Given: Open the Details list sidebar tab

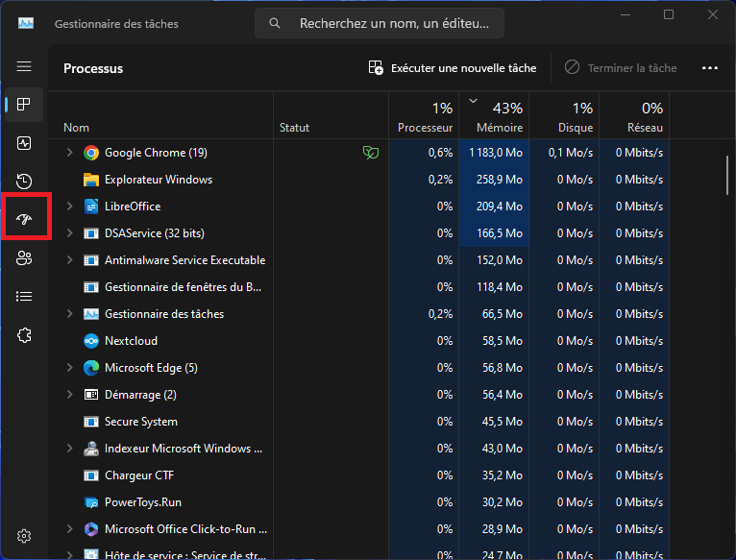Looking at the screenshot, I should pyautogui.click(x=24, y=296).
